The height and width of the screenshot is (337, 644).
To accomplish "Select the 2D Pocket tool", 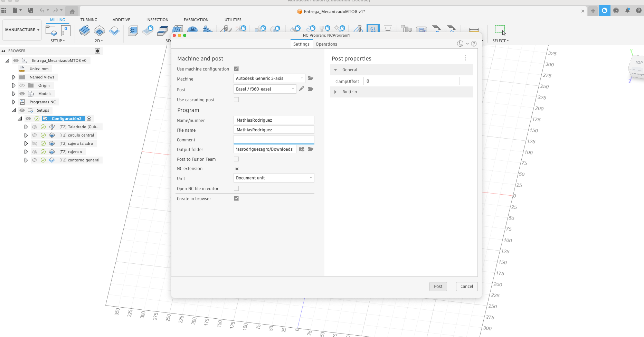I will pyautogui.click(x=100, y=31).
